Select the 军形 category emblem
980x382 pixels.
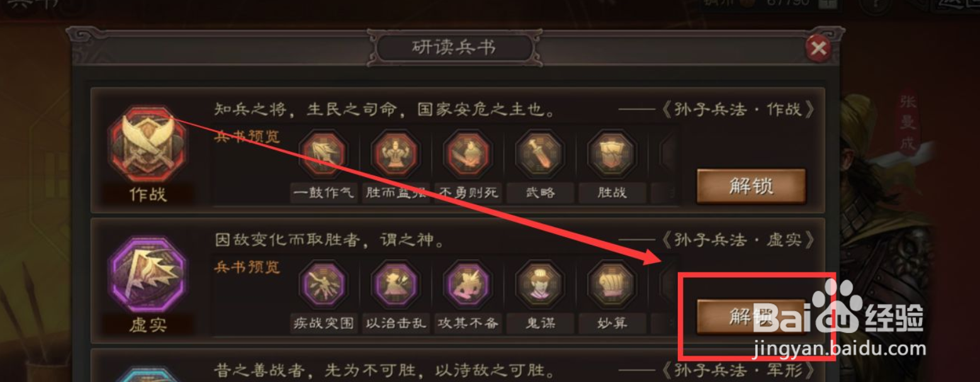[x=148, y=375]
